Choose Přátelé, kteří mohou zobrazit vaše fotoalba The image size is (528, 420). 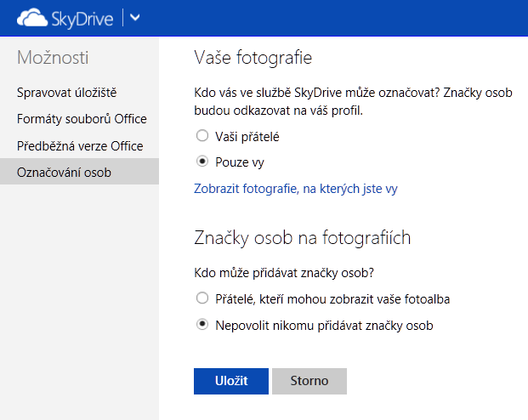point(202,298)
